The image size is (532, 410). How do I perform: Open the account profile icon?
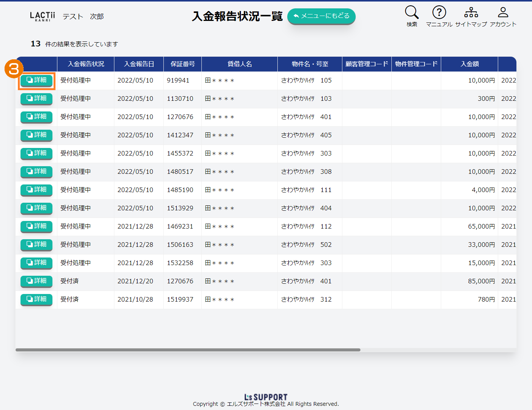(x=503, y=13)
